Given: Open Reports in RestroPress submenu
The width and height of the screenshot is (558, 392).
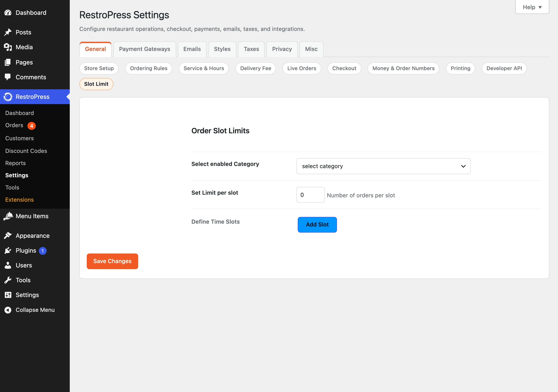Looking at the screenshot, I should 15,163.
